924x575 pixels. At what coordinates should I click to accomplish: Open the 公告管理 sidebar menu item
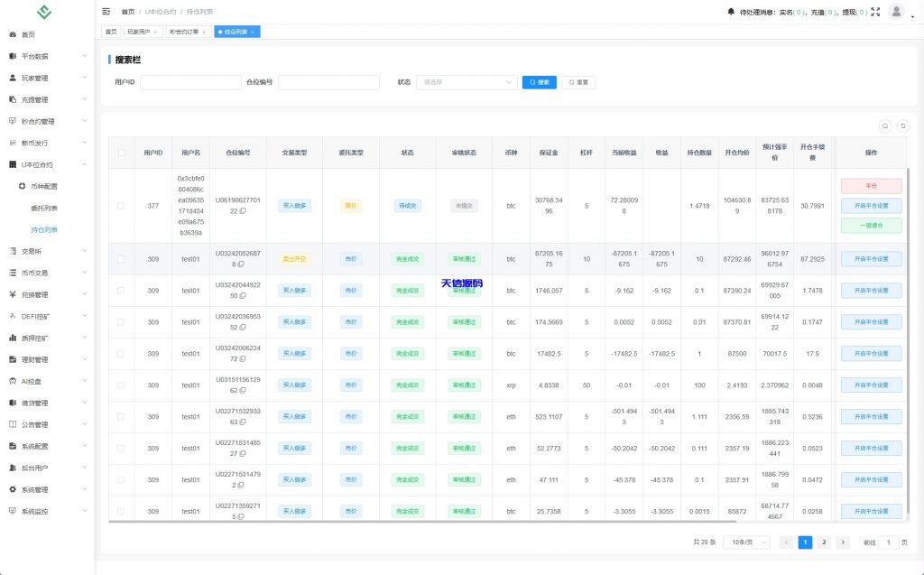pos(47,424)
